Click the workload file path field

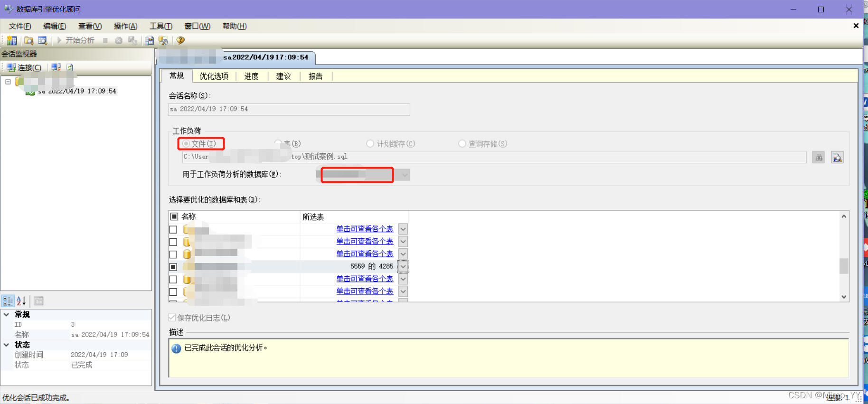tap(494, 157)
